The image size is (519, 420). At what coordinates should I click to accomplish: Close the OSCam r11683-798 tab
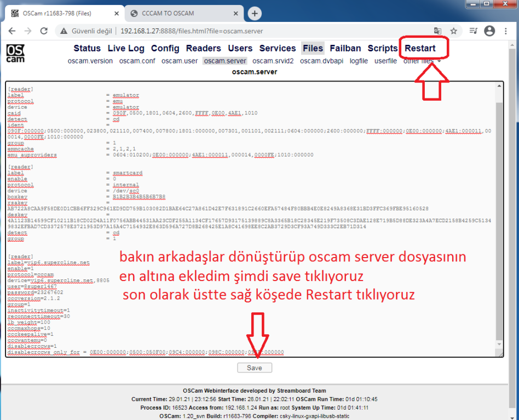(x=117, y=14)
